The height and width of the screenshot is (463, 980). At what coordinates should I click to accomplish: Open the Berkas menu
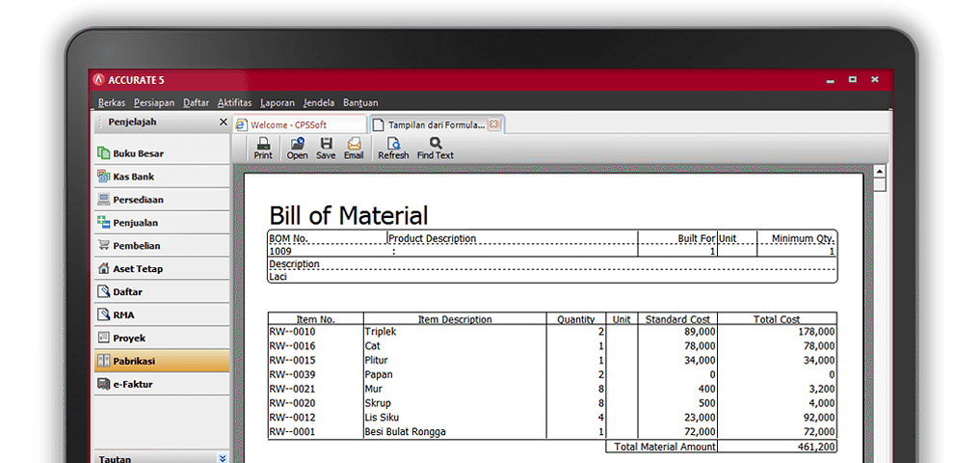(111, 102)
